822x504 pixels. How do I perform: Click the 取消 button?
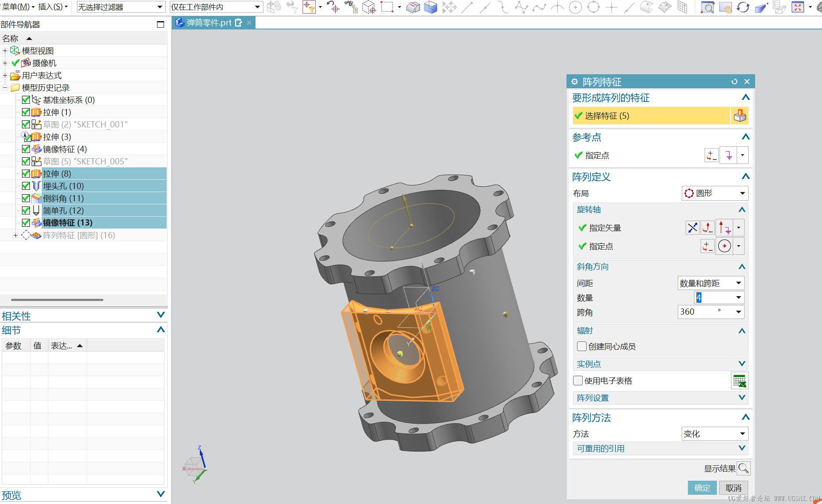[x=734, y=488]
